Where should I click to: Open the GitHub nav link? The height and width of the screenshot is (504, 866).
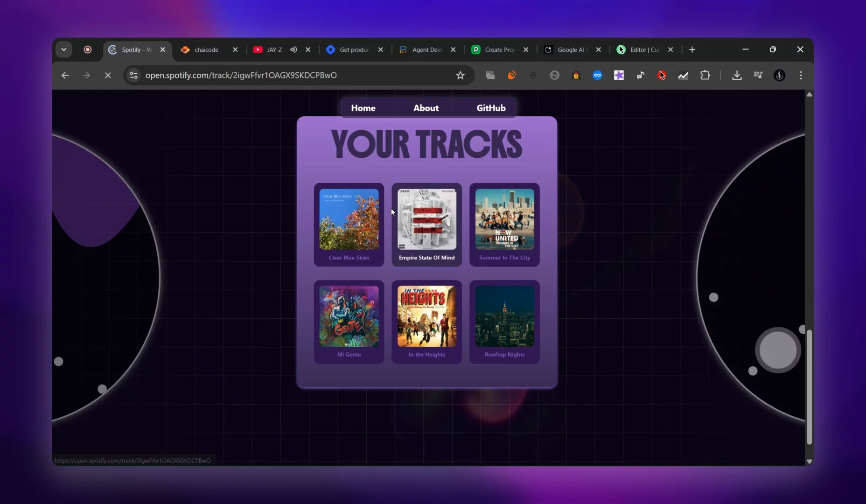tap(491, 108)
